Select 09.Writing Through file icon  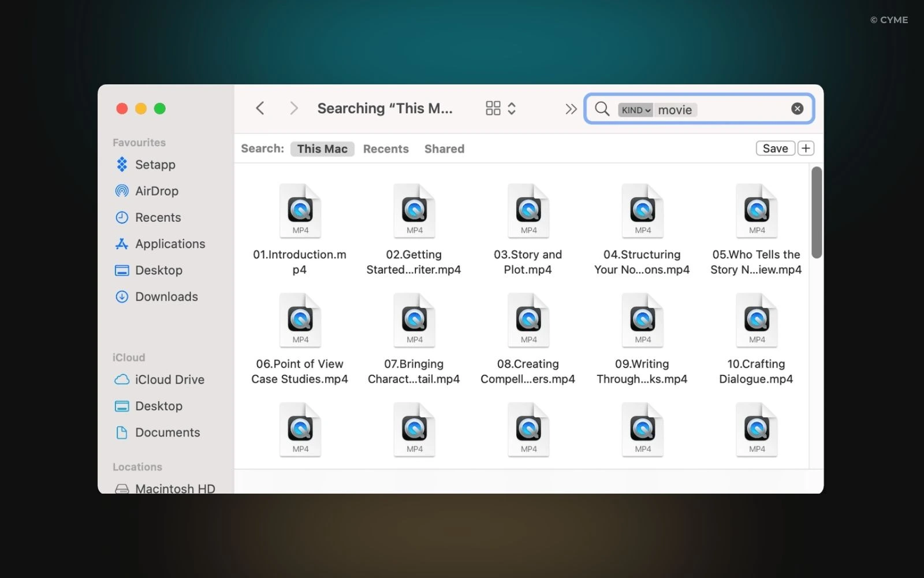[642, 320]
